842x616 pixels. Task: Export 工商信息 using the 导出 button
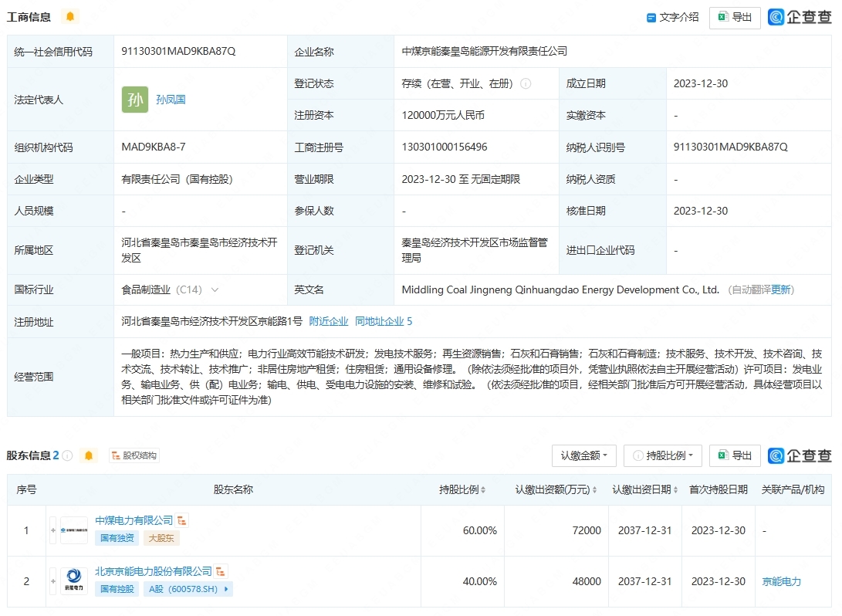735,17
